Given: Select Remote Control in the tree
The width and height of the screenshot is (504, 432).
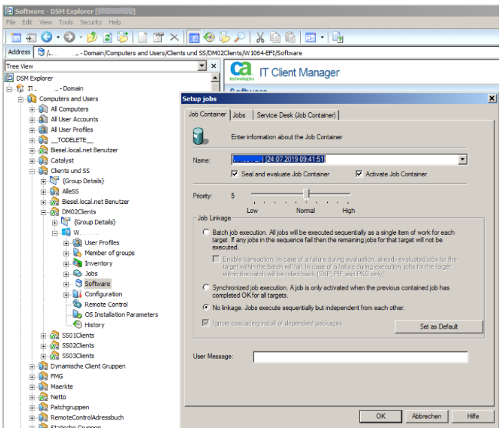Looking at the screenshot, I should [x=106, y=305].
